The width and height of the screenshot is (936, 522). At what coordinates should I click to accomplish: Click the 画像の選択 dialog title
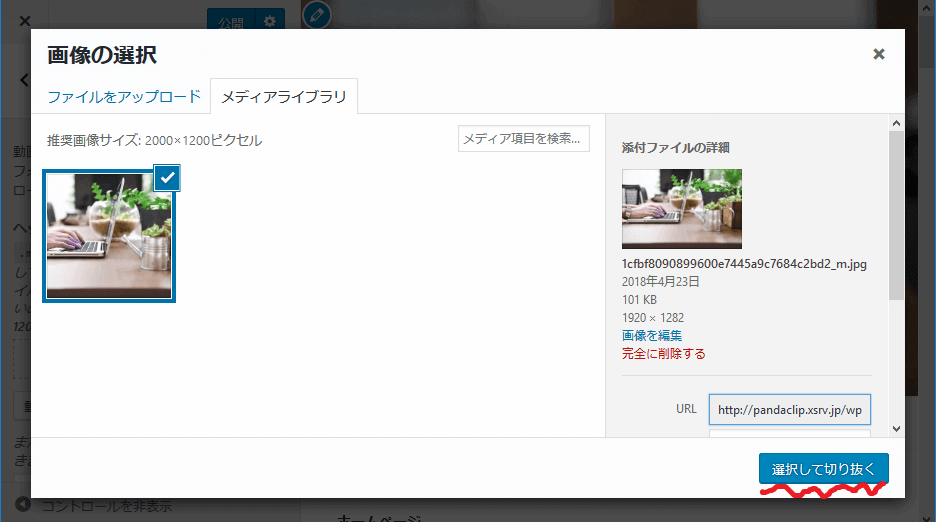pyautogui.click(x=102, y=55)
